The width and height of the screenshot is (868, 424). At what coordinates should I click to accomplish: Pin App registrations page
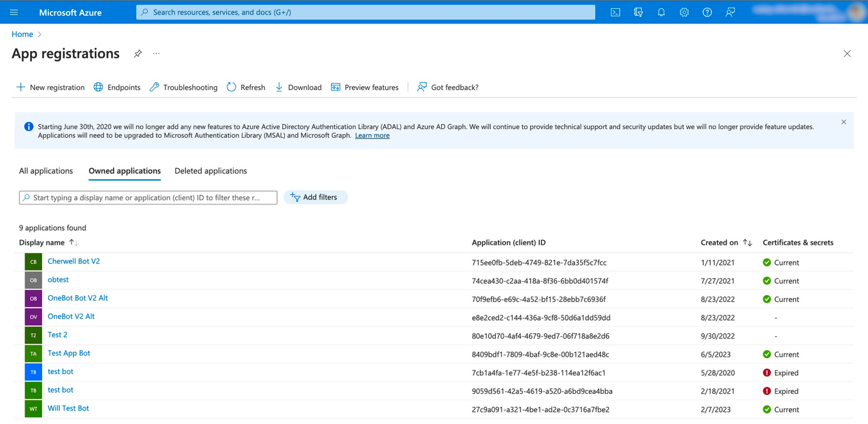[x=138, y=54]
